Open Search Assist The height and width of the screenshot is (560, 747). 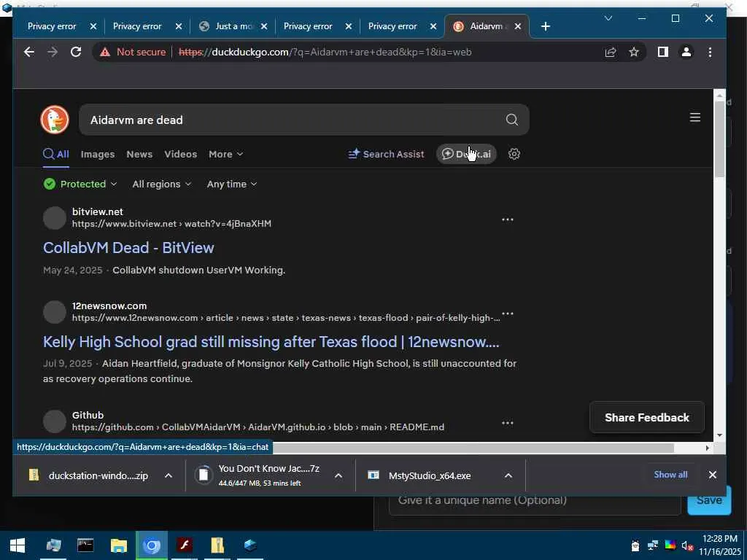(x=387, y=154)
